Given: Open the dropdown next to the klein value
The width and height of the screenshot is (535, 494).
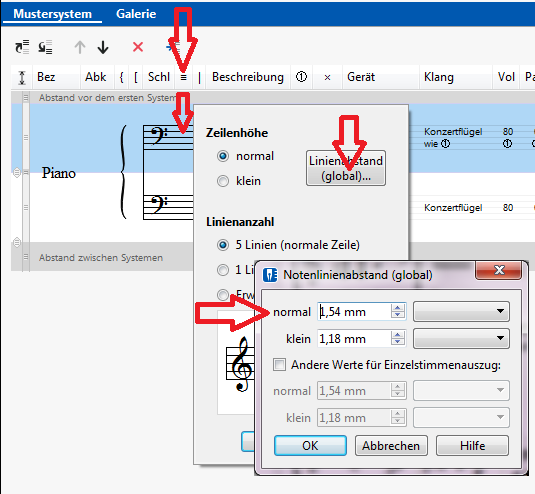Looking at the screenshot, I should coord(461,338).
